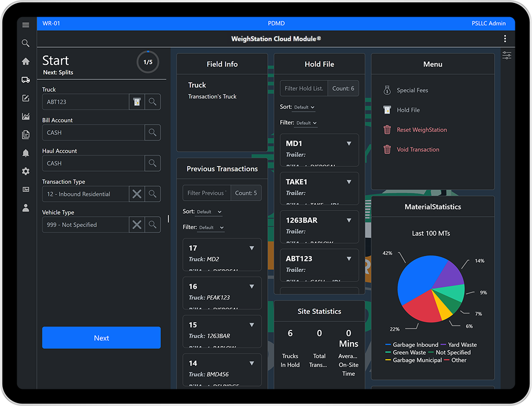Click the Reset WeighStation trash icon
The image size is (532, 406).
click(387, 130)
